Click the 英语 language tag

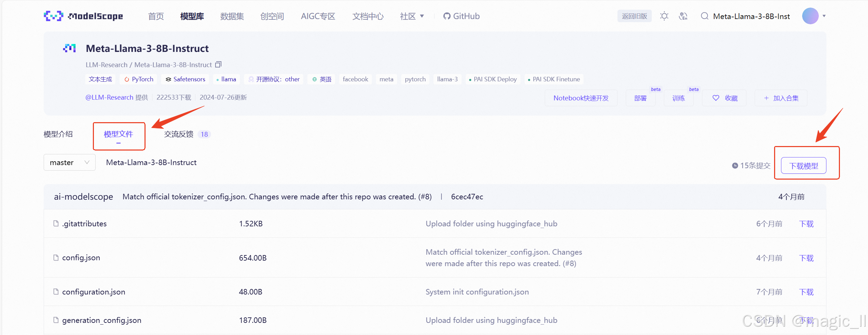321,79
